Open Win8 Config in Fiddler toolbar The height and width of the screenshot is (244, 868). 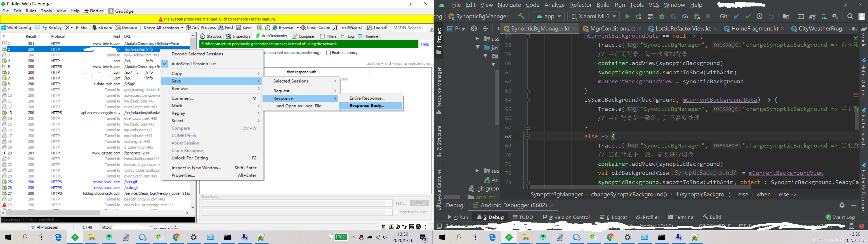coord(16,28)
